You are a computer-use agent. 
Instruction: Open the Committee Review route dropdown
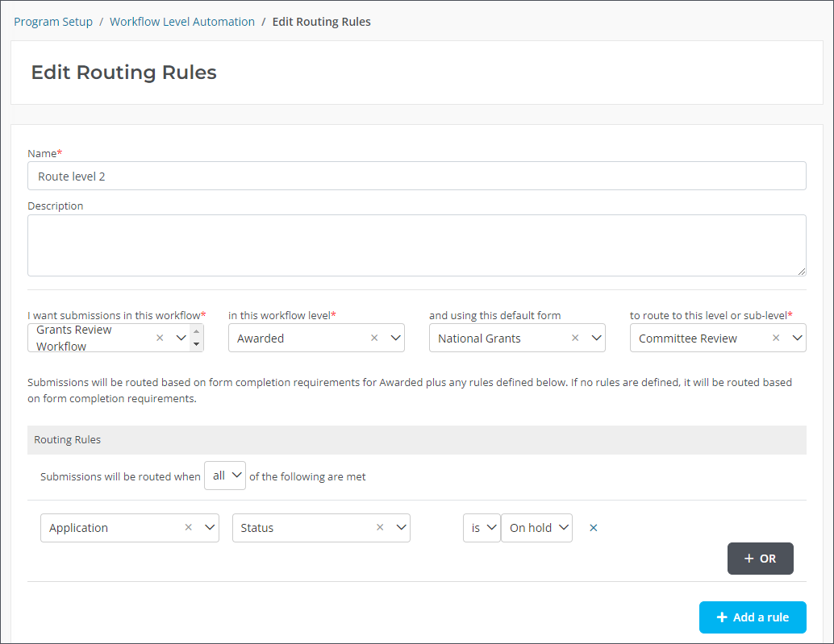pos(797,339)
